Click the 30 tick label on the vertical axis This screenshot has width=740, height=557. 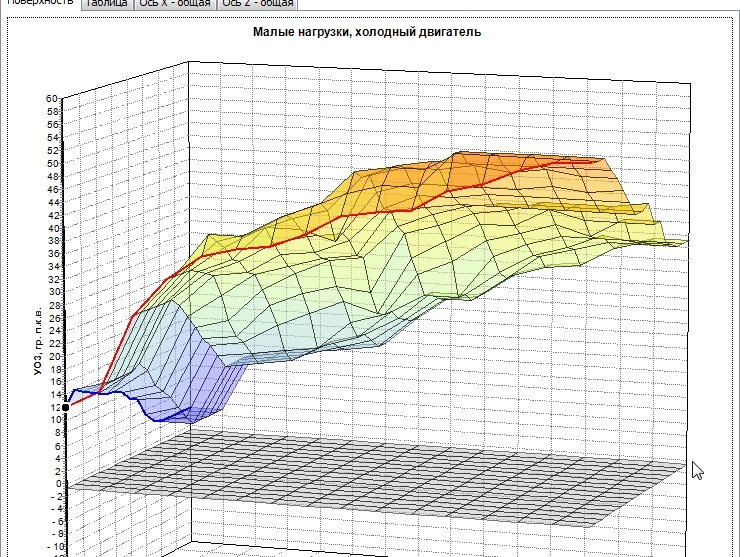tap(50, 291)
